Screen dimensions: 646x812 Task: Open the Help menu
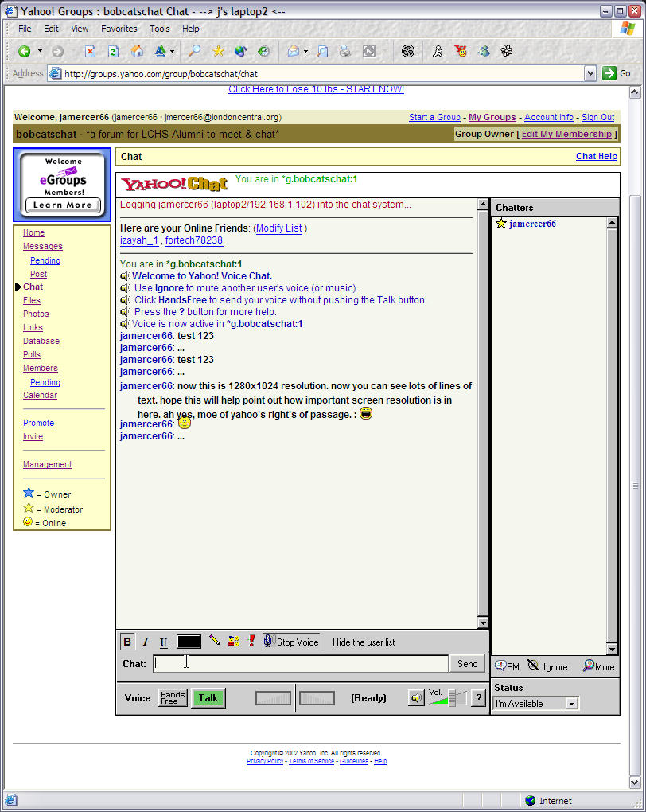pos(190,29)
